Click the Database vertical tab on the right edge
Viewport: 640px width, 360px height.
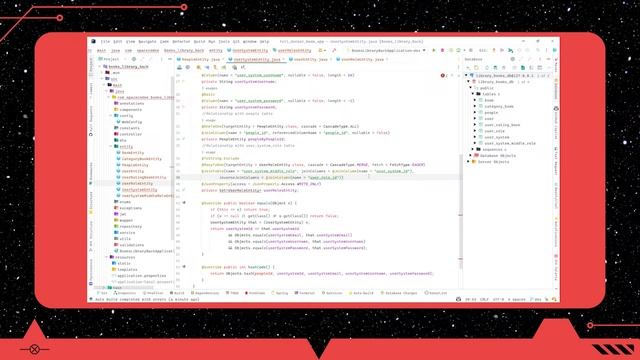556,89
